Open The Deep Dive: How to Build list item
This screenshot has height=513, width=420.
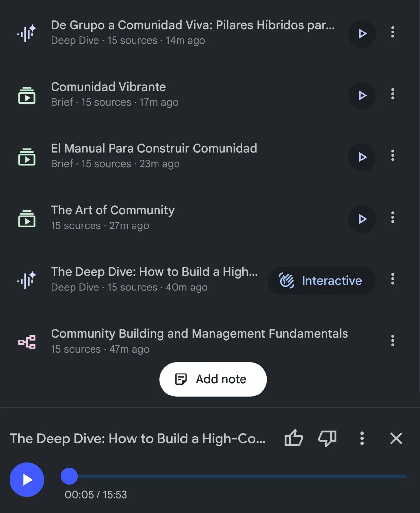(154, 279)
